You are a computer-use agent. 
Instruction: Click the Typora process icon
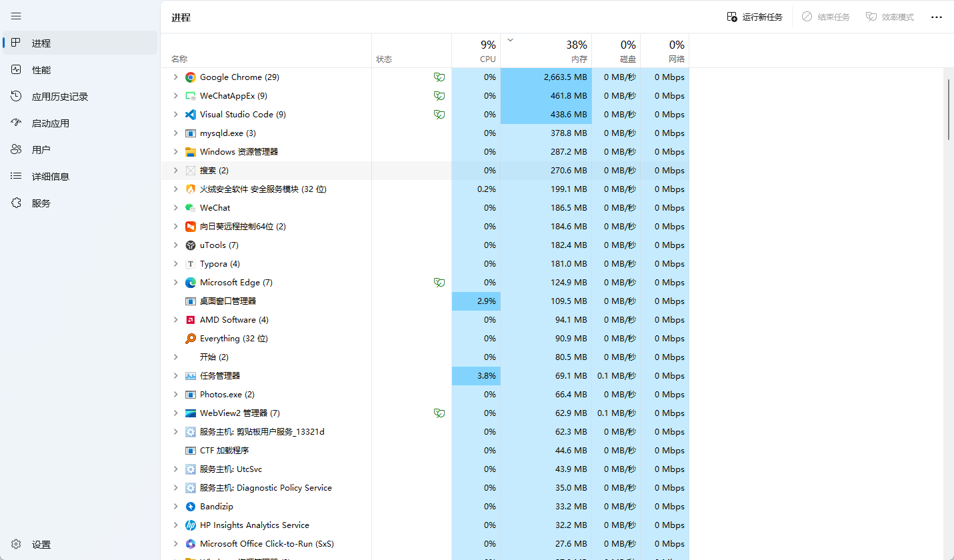point(191,264)
